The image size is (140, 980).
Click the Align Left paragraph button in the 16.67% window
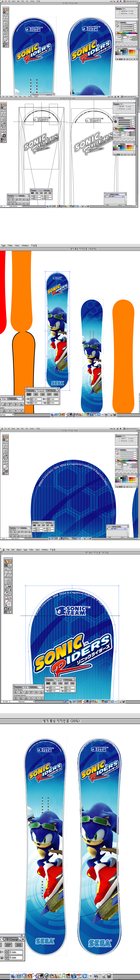click(29, 394)
